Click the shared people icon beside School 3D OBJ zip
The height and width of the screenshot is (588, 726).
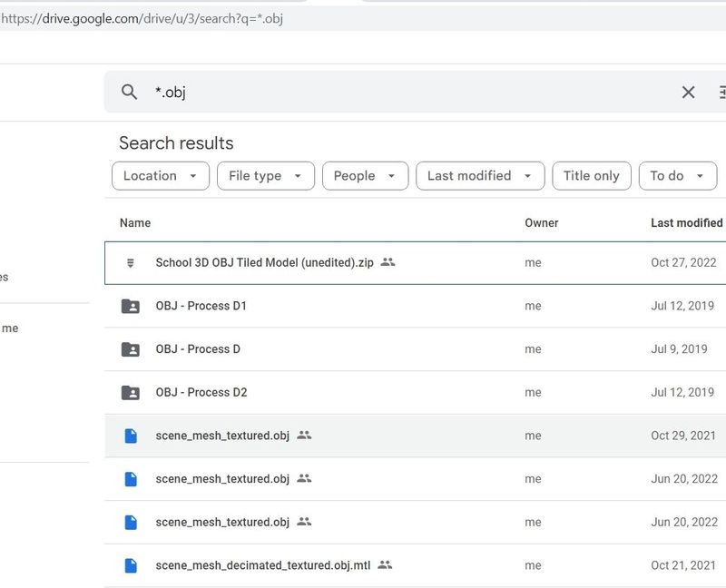click(388, 262)
